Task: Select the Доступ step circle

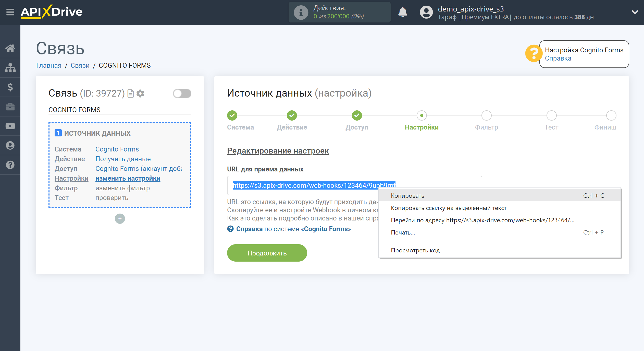Action: [x=357, y=115]
